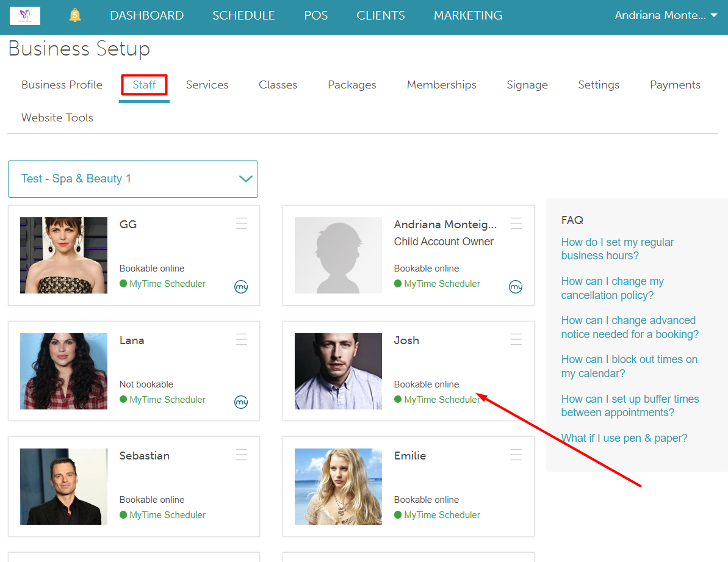The height and width of the screenshot is (562, 728).
Task: Go to DASHBOARD in the top navigation
Action: click(x=146, y=15)
